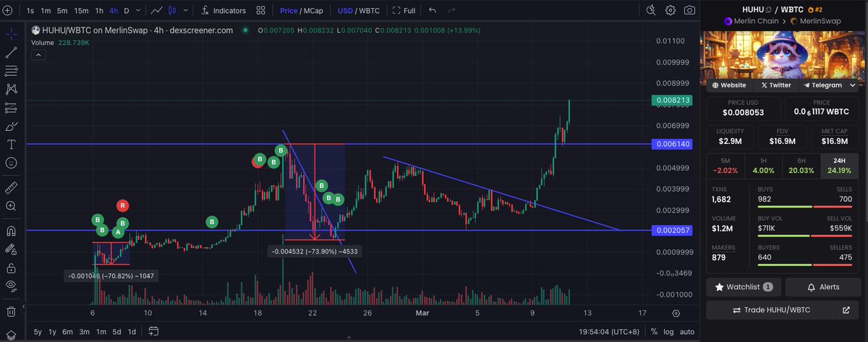Select the 5M stats period
The height and width of the screenshot is (342, 868).
[x=726, y=166]
